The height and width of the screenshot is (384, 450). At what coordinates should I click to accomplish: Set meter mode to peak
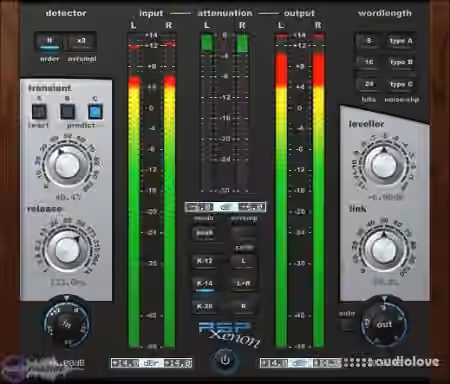pyautogui.click(x=205, y=233)
